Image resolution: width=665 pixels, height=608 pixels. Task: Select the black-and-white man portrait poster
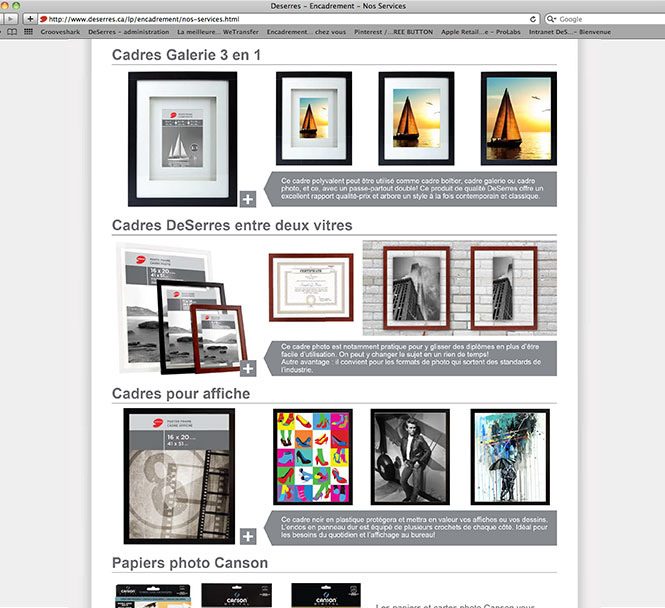pos(410,456)
